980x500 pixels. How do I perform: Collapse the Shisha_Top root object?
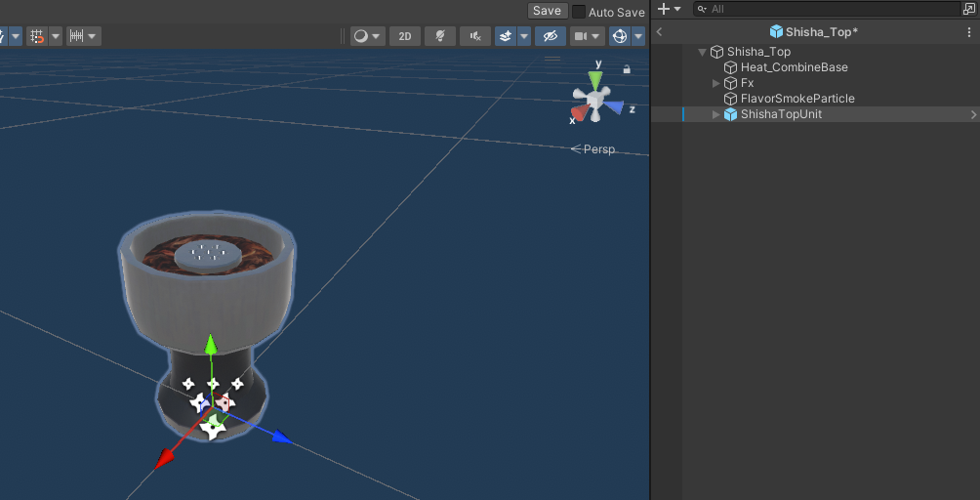tap(703, 52)
